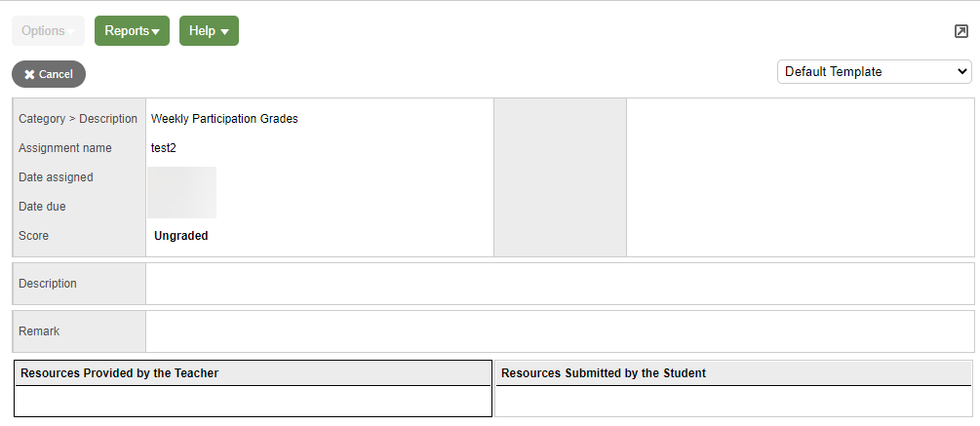Expand the Default Template selector
Viewport: 980px width, 426px height.
(x=874, y=71)
